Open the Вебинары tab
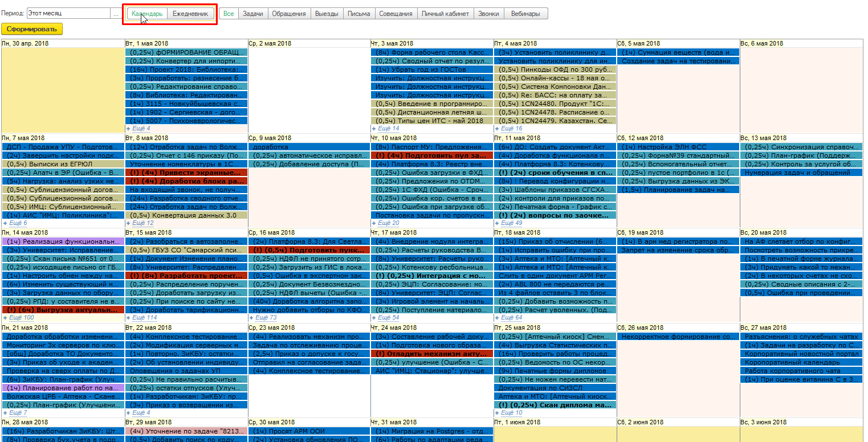 click(525, 14)
